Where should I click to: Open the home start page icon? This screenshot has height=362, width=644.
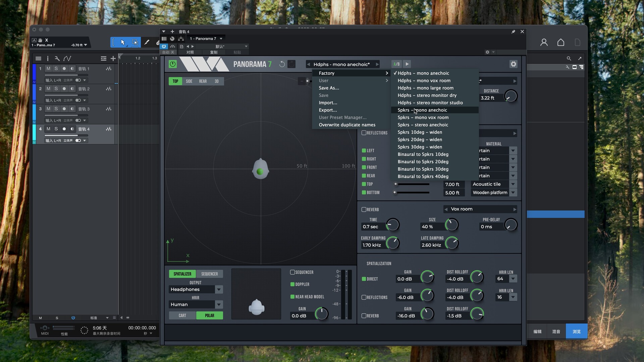[561, 42]
